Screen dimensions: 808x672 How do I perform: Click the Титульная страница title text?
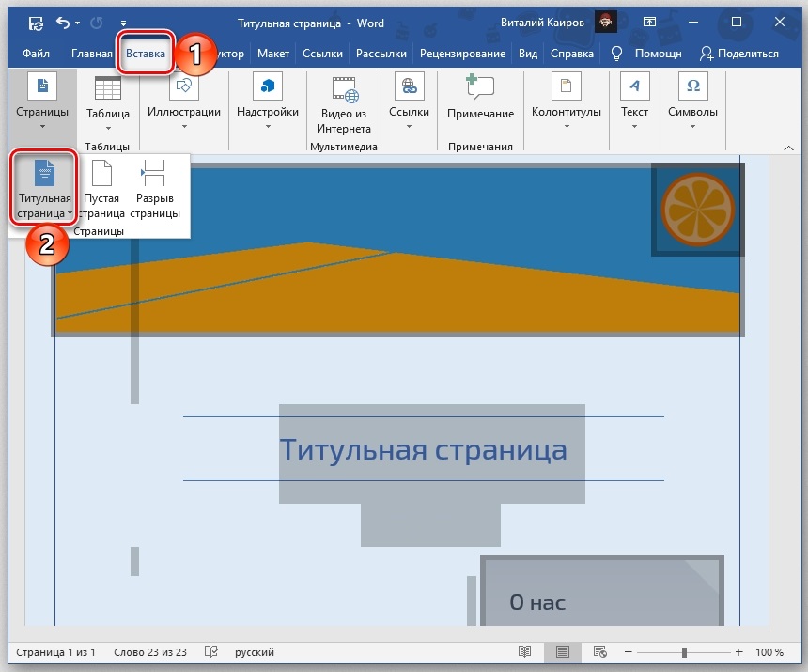click(x=423, y=449)
